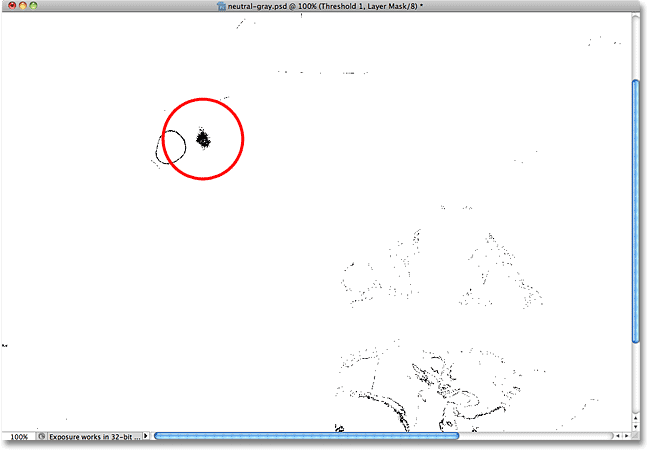Click the window resize grip corner
This screenshot has width=647, height=450.
[635, 436]
